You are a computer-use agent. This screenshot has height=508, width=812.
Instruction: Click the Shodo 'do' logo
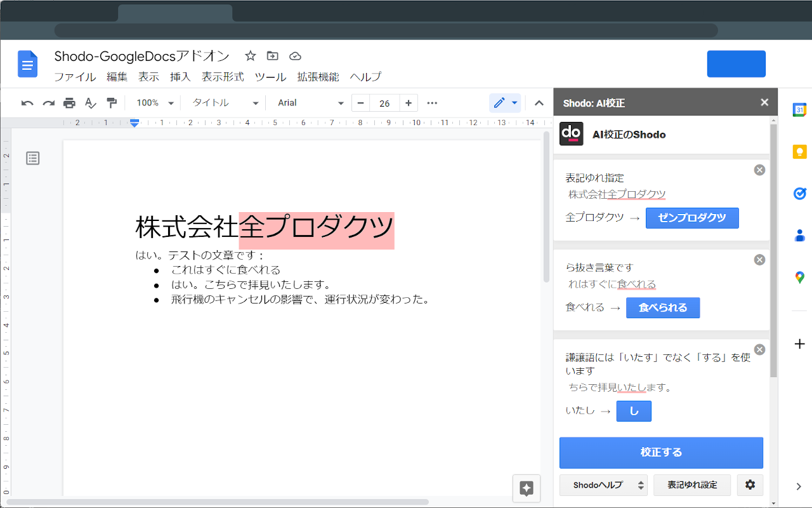pyautogui.click(x=572, y=134)
